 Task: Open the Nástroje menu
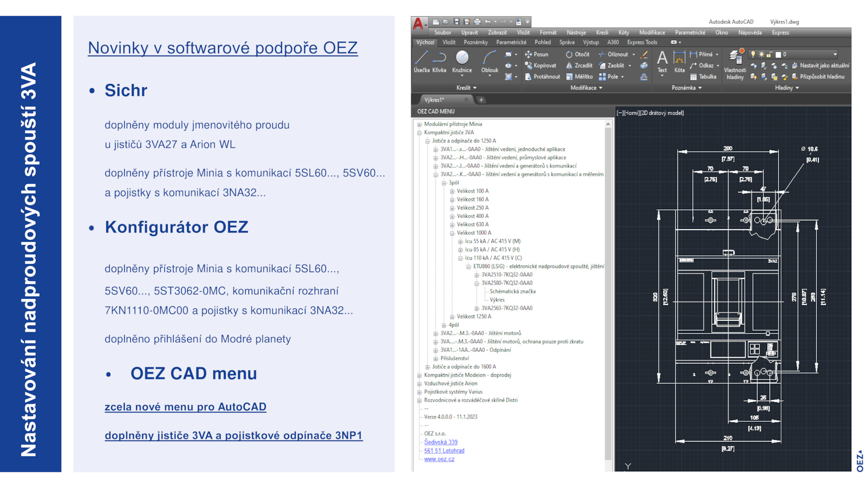[576, 33]
